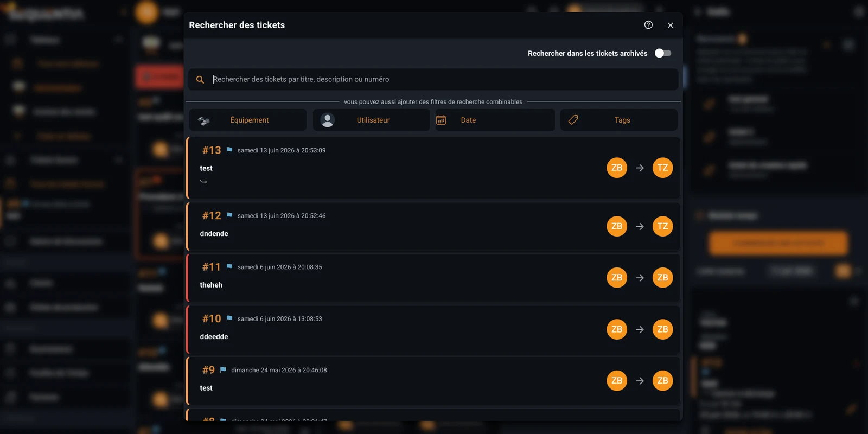Open the Utilisateur filter

(372, 120)
